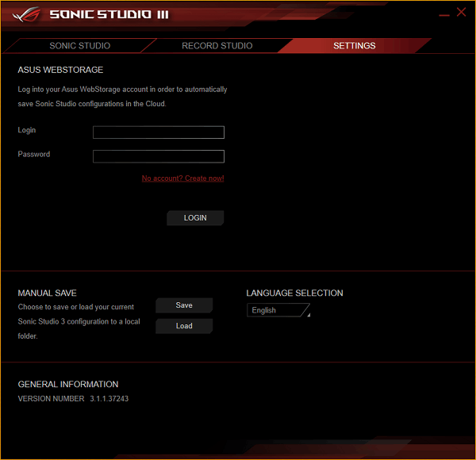Click the ASUS WEBSTORAGE heading
The width and height of the screenshot is (476, 460).
[x=60, y=70]
